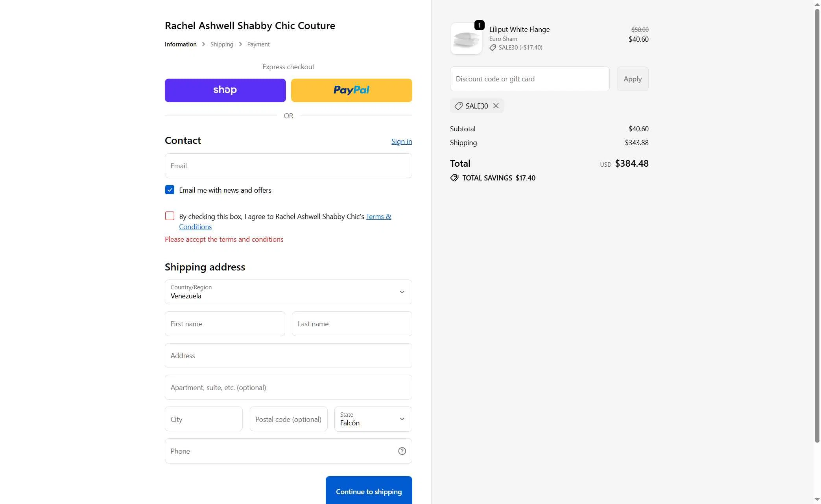
Task: Click the Apply discount button
Action: [x=632, y=79]
